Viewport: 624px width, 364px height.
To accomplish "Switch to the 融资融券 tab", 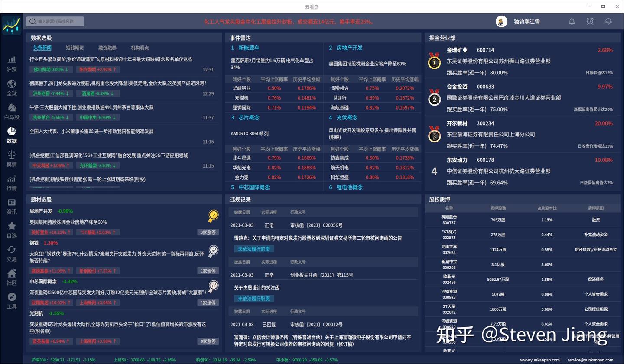I will 107,48.
